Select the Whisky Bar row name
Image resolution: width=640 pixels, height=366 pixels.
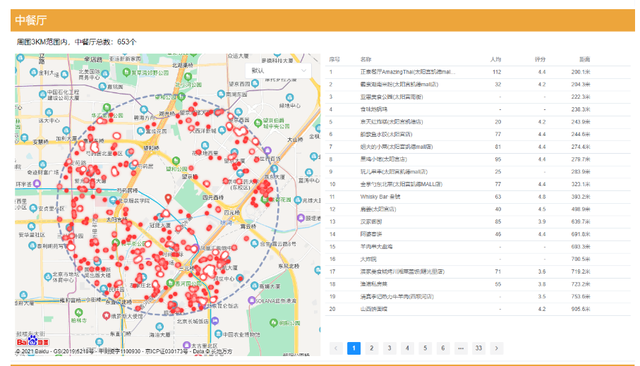[x=380, y=197]
